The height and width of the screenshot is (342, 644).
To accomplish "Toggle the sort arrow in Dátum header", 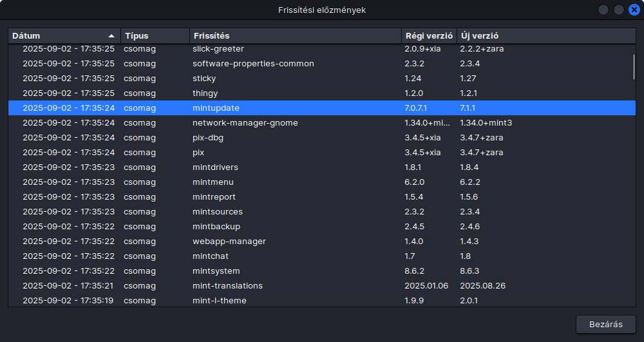I will pos(111,35).
